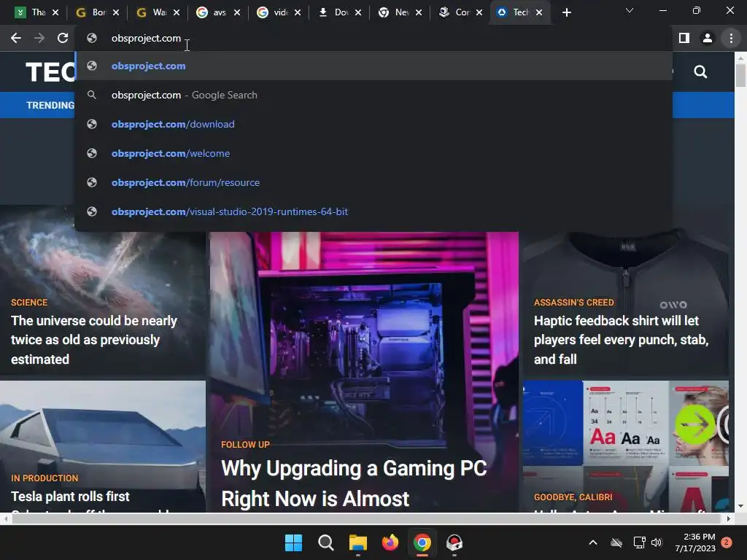The image size is (747, 560).
Task: Select the obsproject.com top suggestion
Action: pyautogui.click(x=374, y=66)
